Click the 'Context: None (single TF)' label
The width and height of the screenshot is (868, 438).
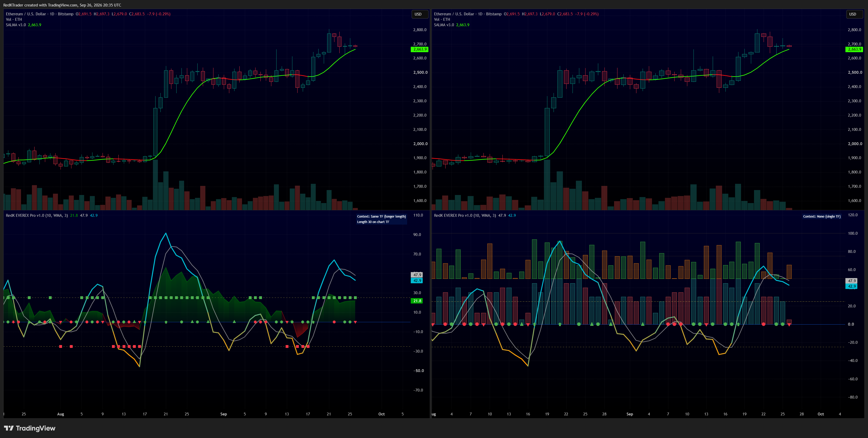pyautogui.click(x=822, y=216)
